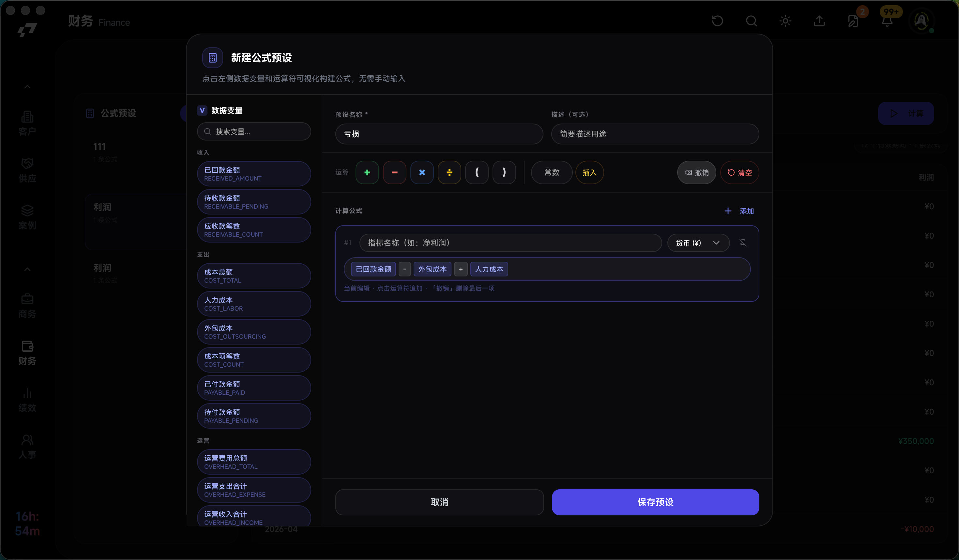Add variable 应收款笔数 RECEIVABLE_COUNT
Image resolution: width=959 pixels, height=560 pixels.
click(254, 229)
